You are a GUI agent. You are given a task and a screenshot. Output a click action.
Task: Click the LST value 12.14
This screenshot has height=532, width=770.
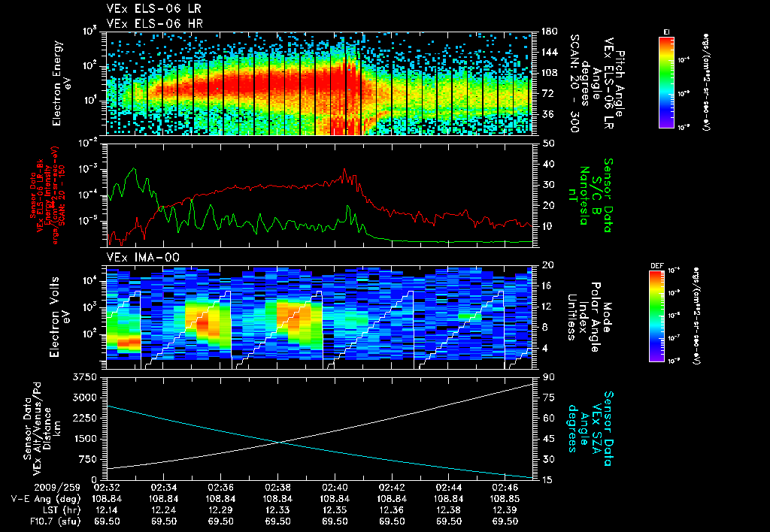(x=107, y=510)
